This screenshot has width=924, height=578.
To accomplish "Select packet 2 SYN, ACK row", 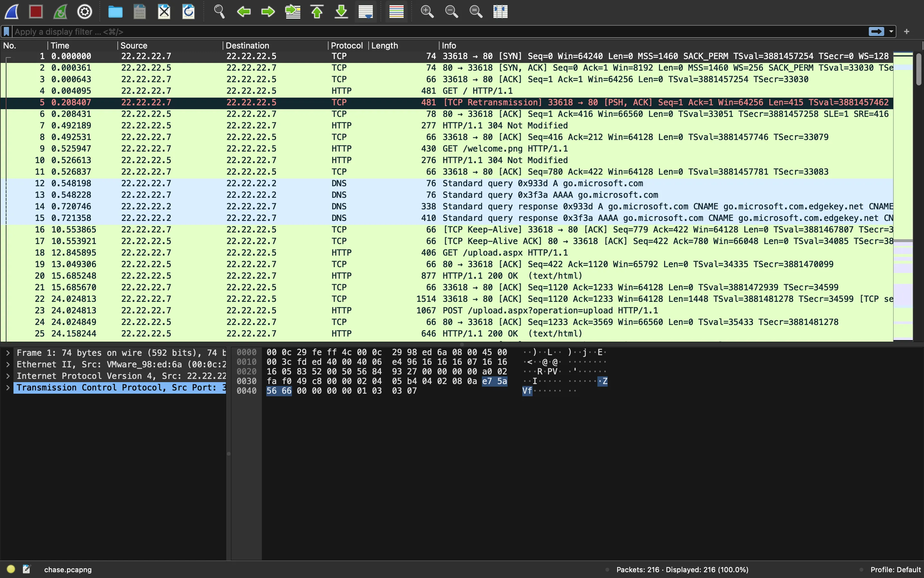I will [x=447, y=68].
